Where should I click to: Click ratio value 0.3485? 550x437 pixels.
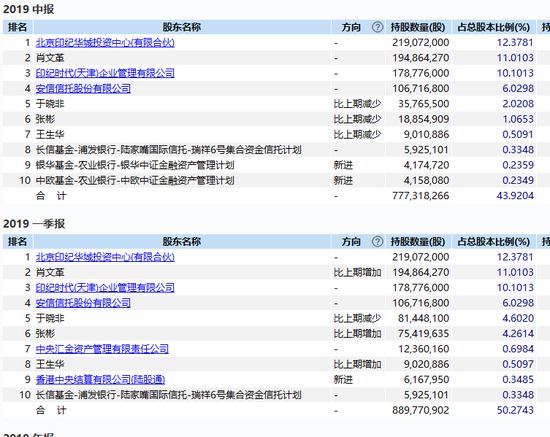click(x=518, y=379)
